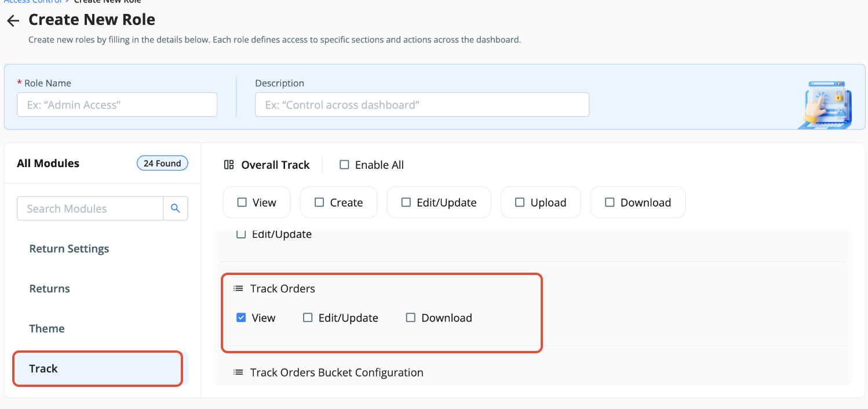This screenshot has height=409, width=868.
Task: Click the back arrow beside Create New Role
Action: pyautogui.click(x=13, y=21)
